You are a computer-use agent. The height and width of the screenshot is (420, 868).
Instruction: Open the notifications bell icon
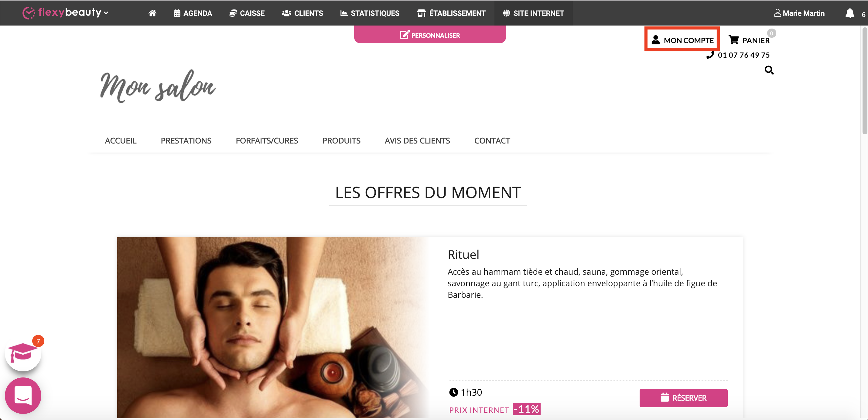coord(849,13)
